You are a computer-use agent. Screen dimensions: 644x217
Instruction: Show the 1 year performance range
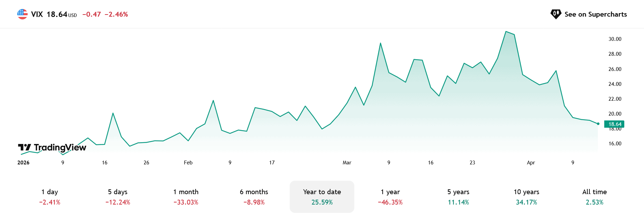pyautogui.click(x=390, y=197)
